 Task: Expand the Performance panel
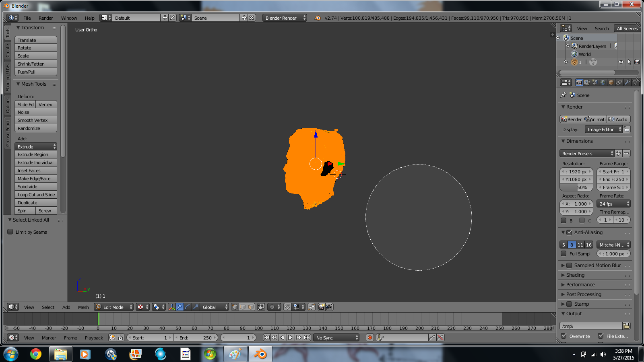(x=580, y=284)
